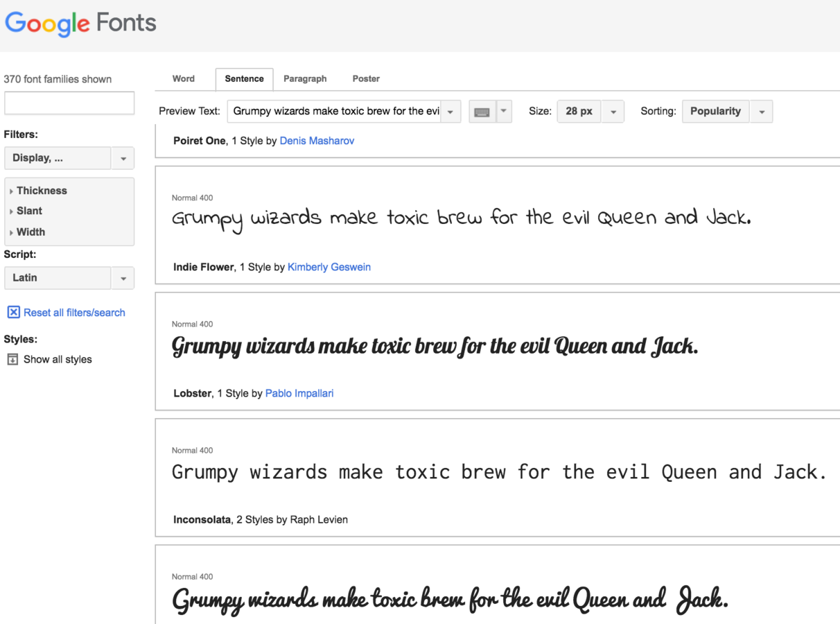Expand the Width filter
The height and width of the screenshot is (624, 840).
pyautogui.click(x=27, y=232)
